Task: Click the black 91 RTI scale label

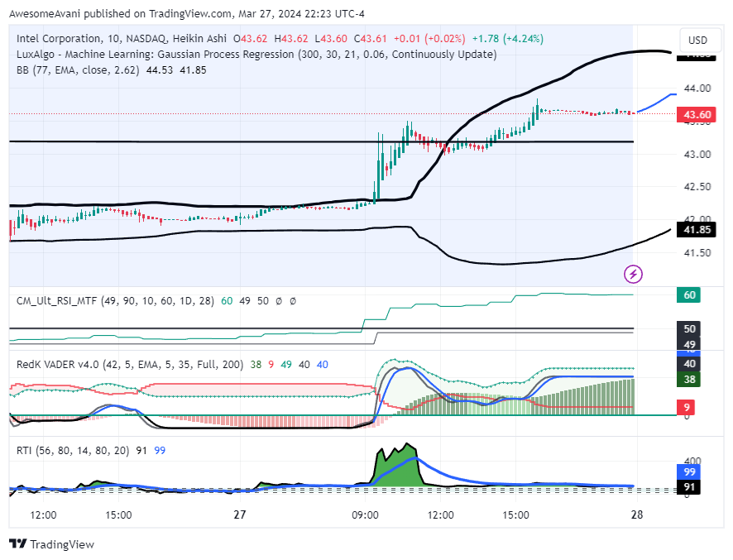Action: coord(688,486)
